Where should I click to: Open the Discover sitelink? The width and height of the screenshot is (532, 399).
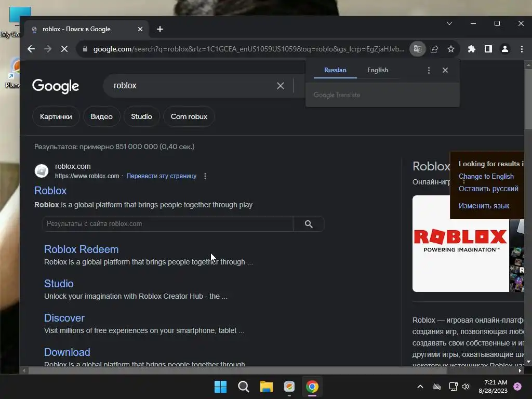click(x=64, y=317)
